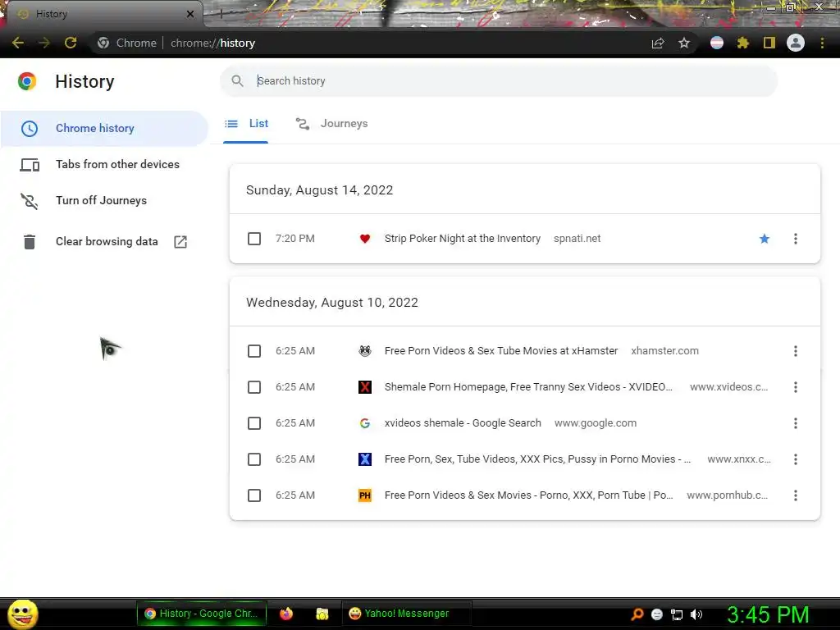The height and width of the screenshot is (630, 840).
Task: Click the striped extension icon in toolbar
Action: point(717,43)
